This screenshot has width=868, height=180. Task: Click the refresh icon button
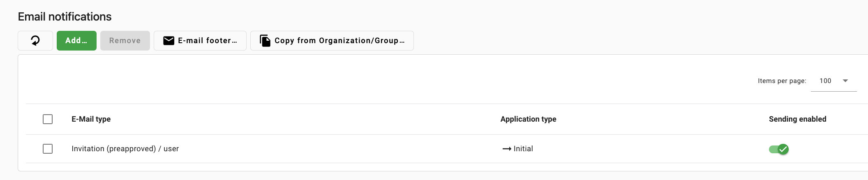click(35, 41)
